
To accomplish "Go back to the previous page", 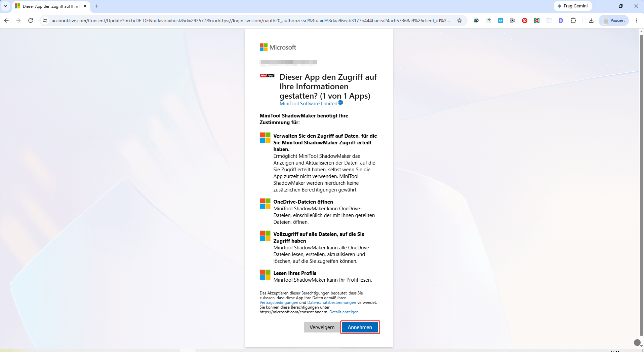I will click(x=7, y=21).
